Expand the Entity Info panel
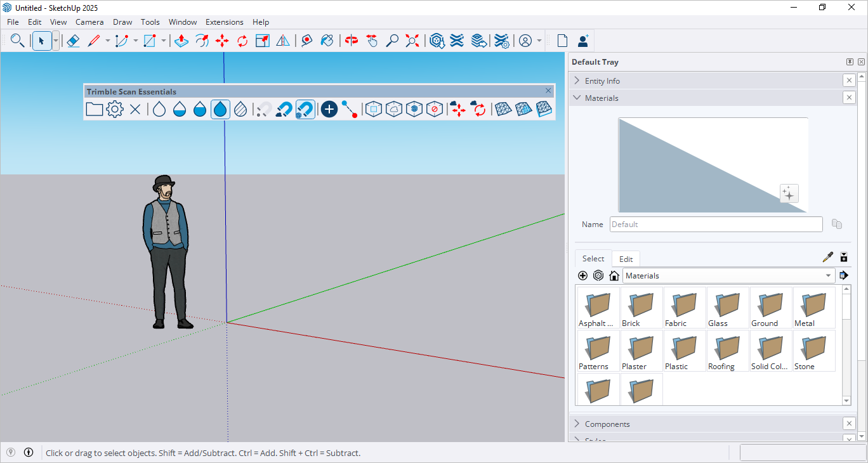The image size is (868, 463). tap(577, 81)
